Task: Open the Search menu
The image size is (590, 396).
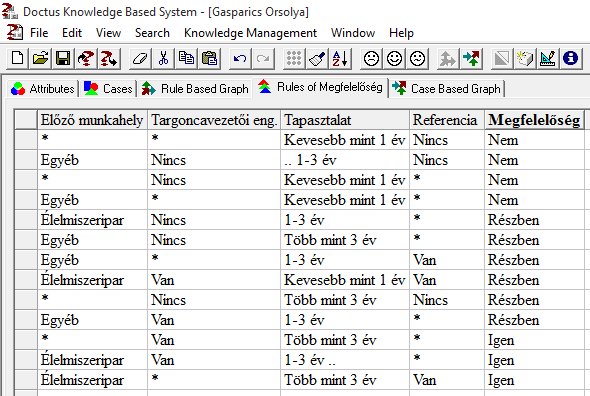Action: pos(152,33)
